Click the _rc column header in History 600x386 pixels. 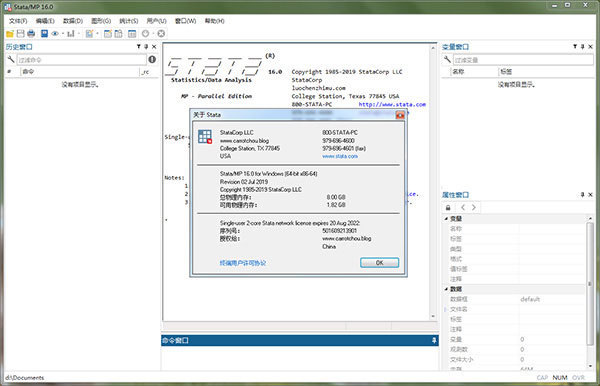(145, 72)
